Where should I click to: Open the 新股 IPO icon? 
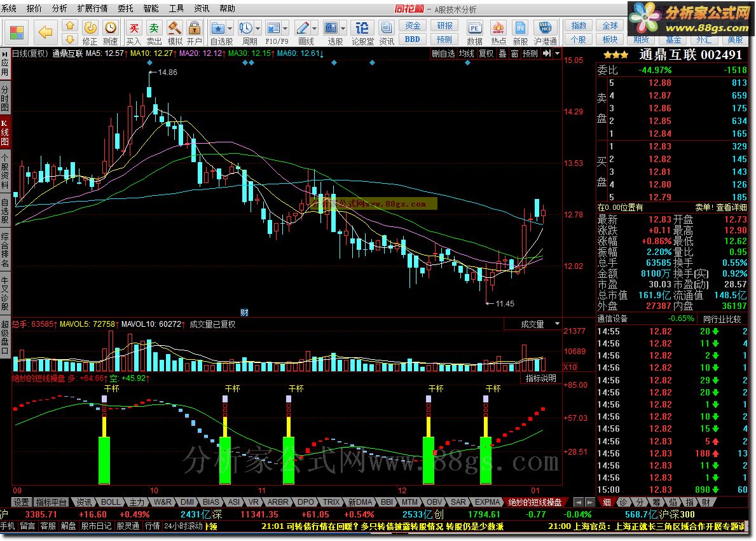[519, 33]
